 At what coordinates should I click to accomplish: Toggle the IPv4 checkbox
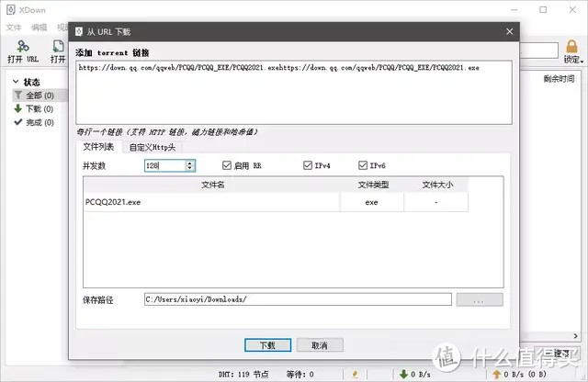(x=308, y=165)
